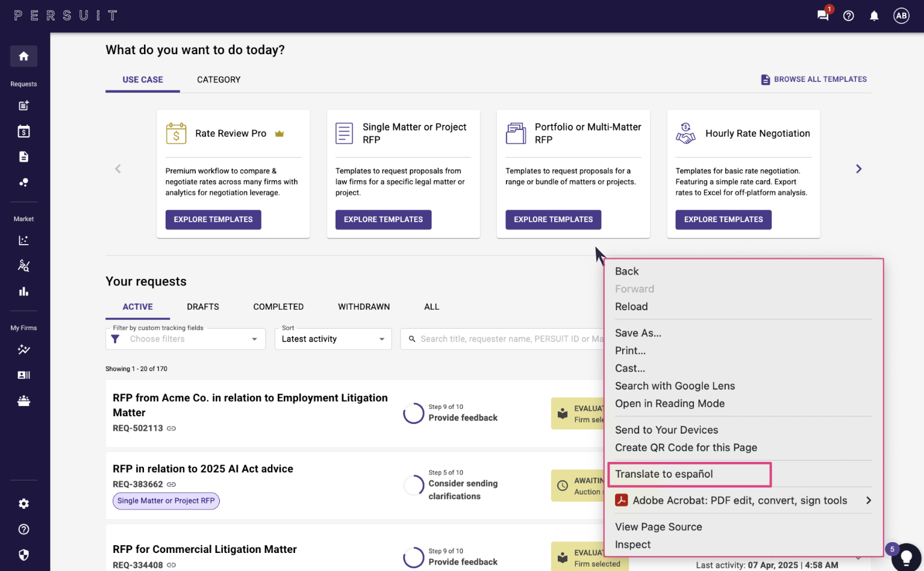Open the contact card icon under My Firms
This screenshot has height=571, width=924.
coord(23,375)
